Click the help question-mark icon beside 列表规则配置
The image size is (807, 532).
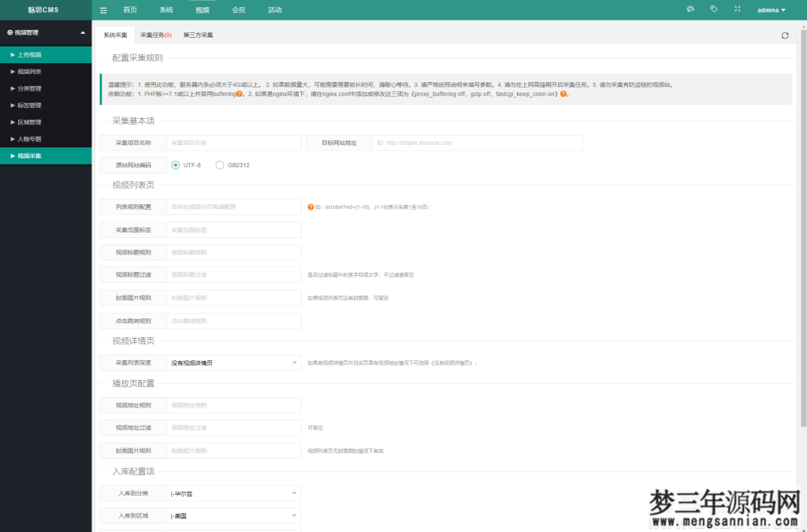click(x=311, y=206)
